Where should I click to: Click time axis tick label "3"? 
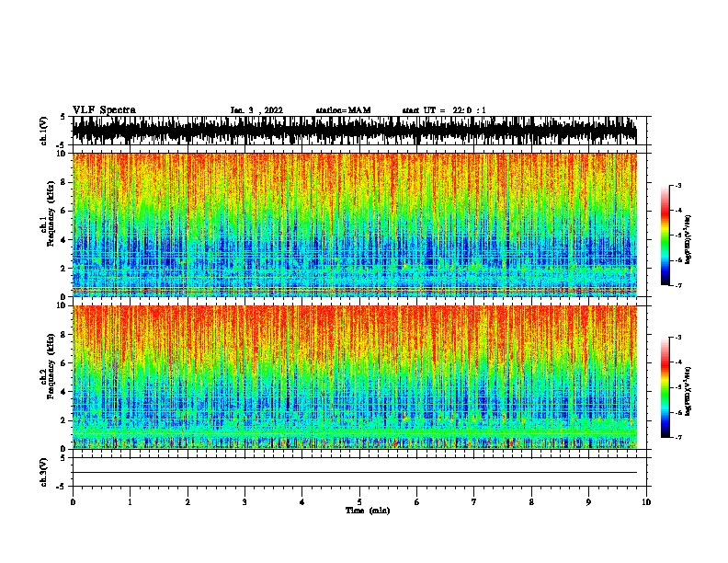tap(245, 502)
